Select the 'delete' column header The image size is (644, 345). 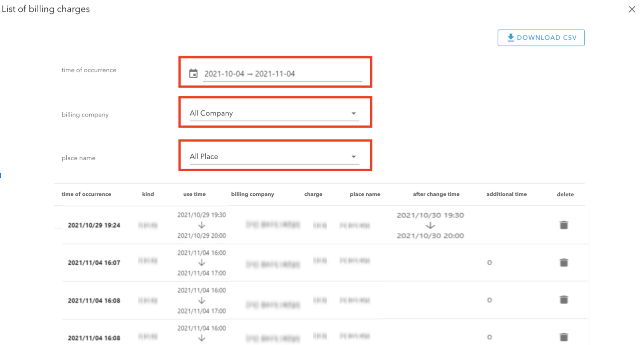pos(565,194)
